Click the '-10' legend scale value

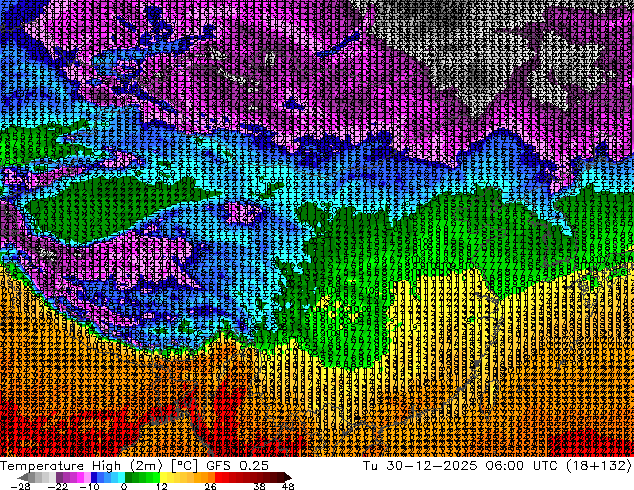pos(89,486)
